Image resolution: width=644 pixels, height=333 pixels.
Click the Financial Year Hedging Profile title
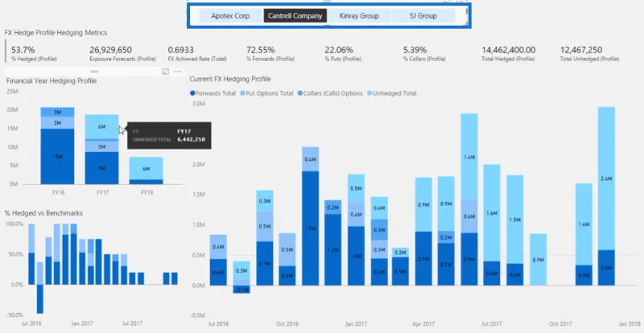click(x=52, y=81)
